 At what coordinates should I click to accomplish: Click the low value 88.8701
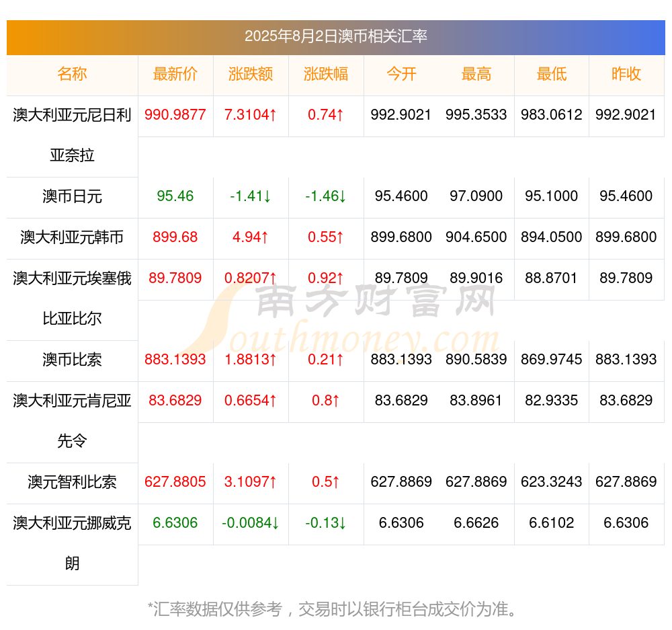coord(551,278)
